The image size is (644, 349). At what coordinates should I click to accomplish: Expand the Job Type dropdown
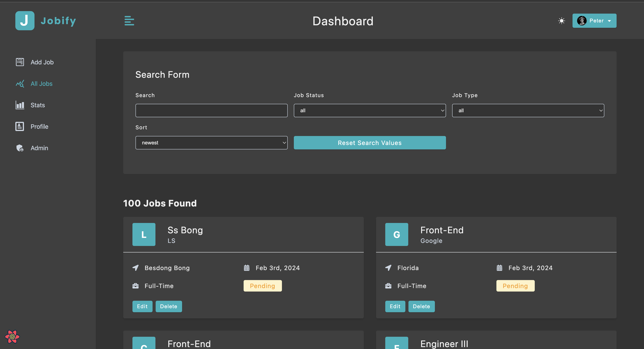pos(528,110)
